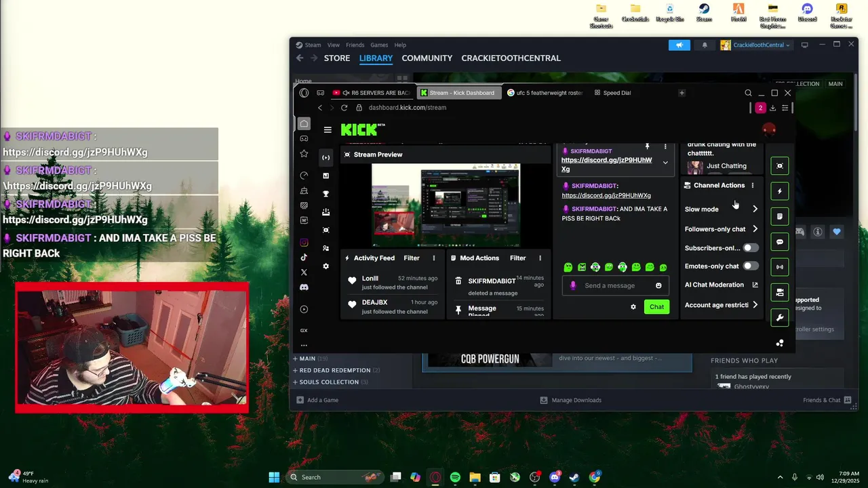
Task: Open Mod Actions three-dot menu
Action: point(540,258)
